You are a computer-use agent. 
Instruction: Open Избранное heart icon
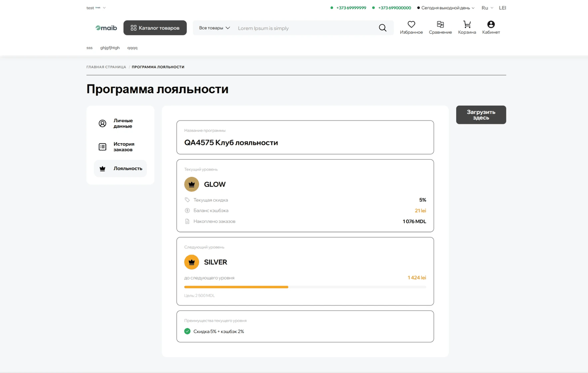pos(411,28)
